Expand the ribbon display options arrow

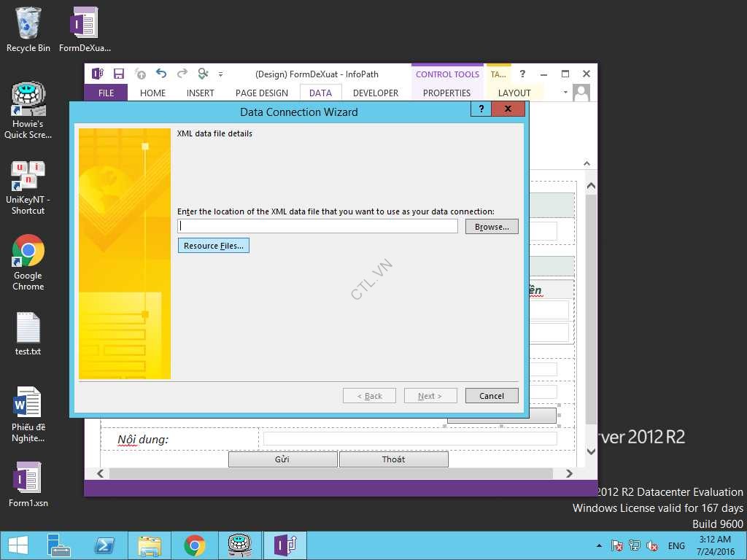click(565, 93)
